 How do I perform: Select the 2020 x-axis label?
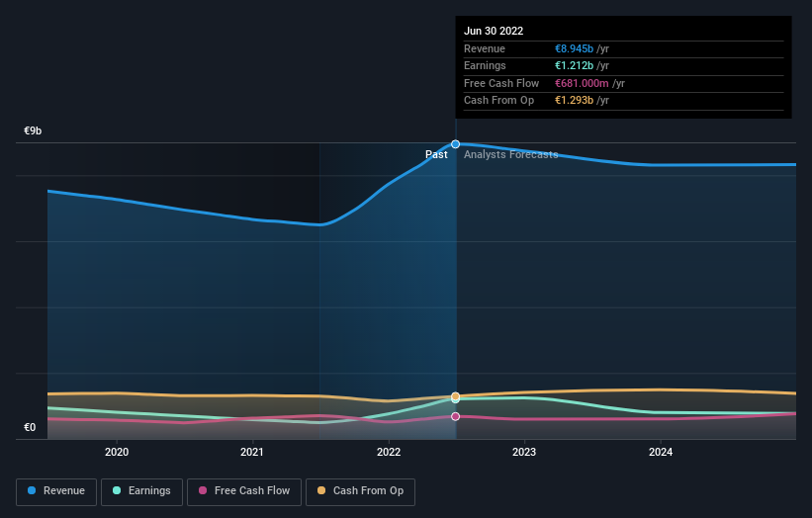tap(117, 452)
